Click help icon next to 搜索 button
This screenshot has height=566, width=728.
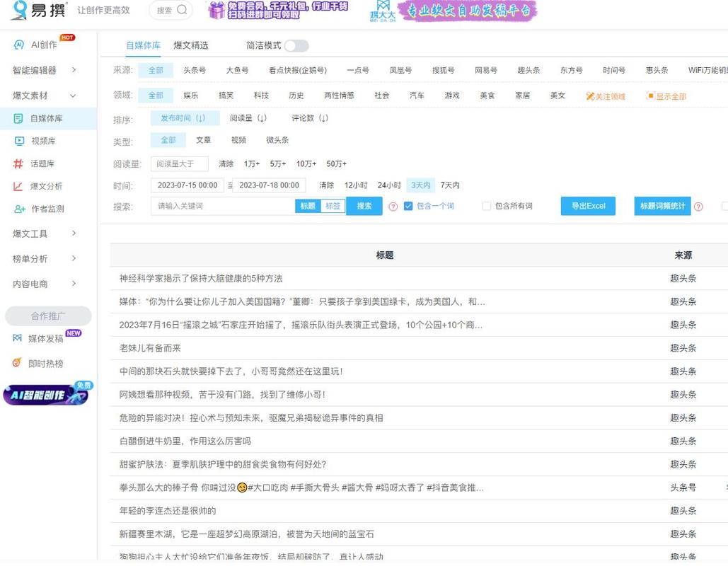click(x=393, y=207)
